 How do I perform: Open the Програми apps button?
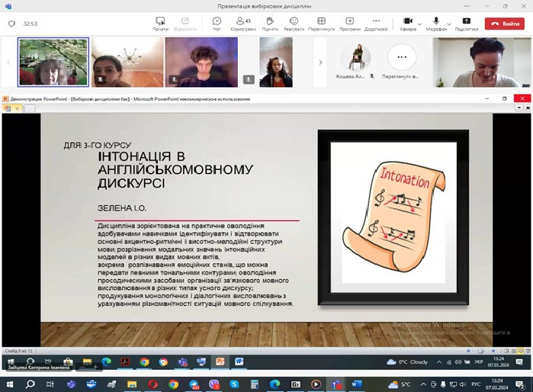[x=349, y=23]
